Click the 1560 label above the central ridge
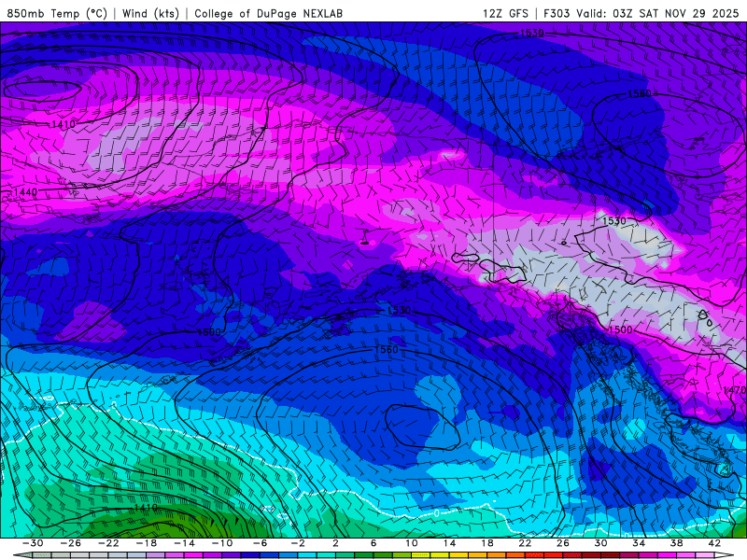The height and width of the screenshot is (560, 747). (387, 349)
